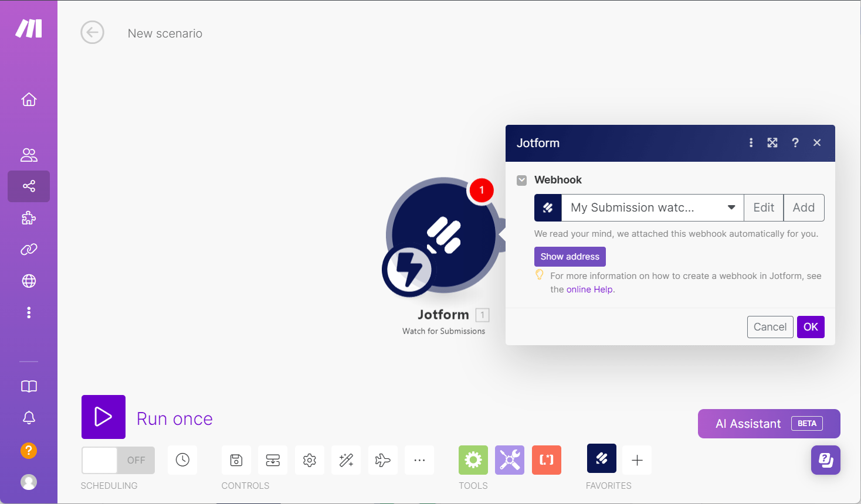Open scenario settings gear
861x504 pixels.
pyautogui.click(x=310, y=460)
